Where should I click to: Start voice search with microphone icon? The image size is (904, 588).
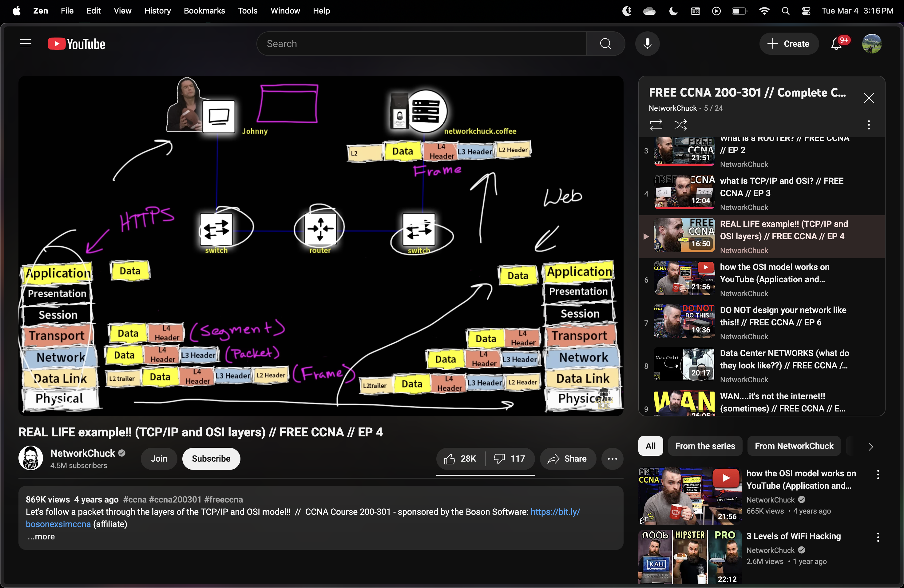647,44
